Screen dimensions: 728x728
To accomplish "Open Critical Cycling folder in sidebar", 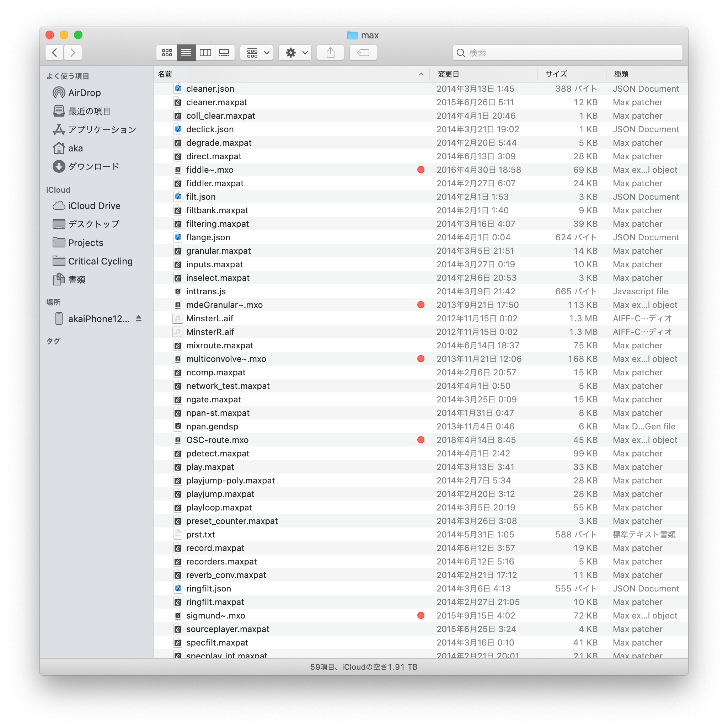I will pyautogui.click(x=100, y=261).
